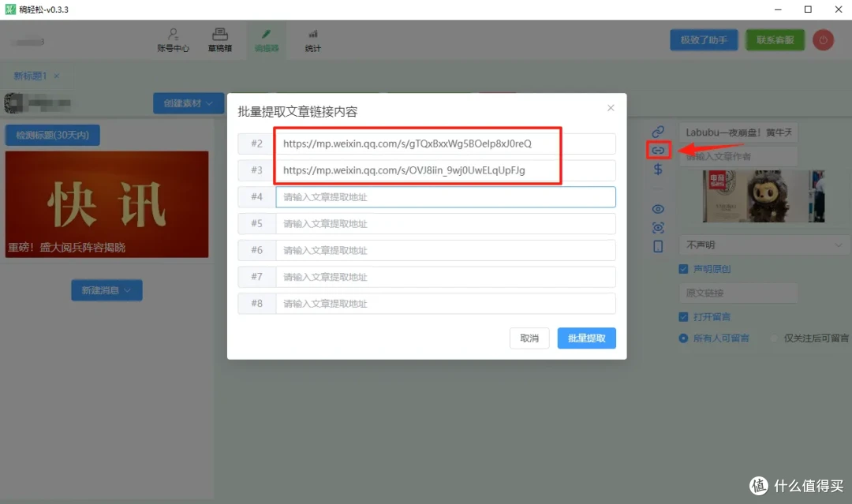
Task: Select 仅关注后可留言 radio option
Action: pos(775,338)
